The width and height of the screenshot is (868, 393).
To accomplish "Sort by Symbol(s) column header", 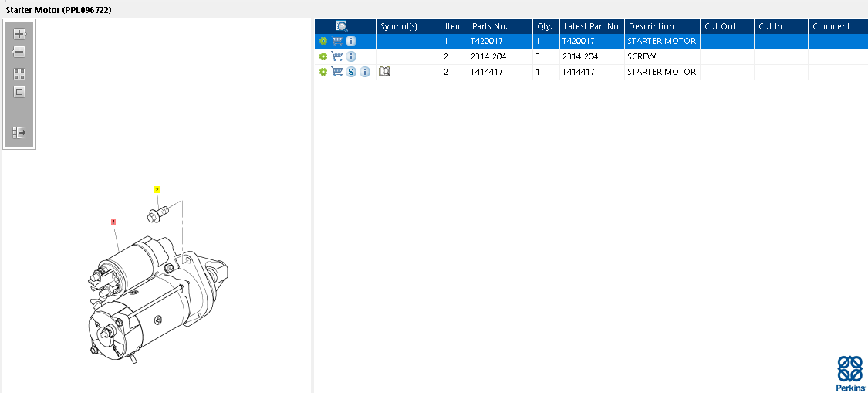I will (408, 26).
